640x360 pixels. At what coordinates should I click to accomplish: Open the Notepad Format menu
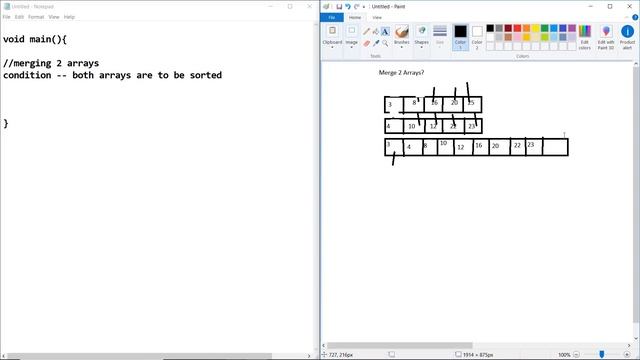[36, 17]
